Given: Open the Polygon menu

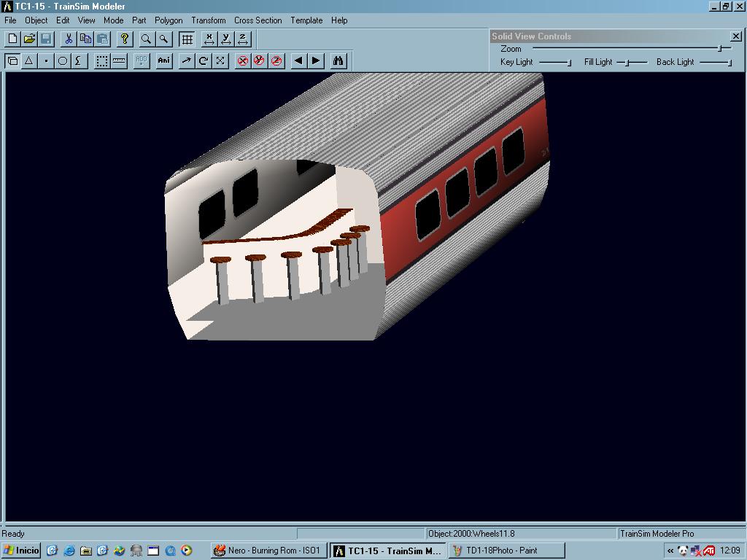Looking at the screenshot, I should tap(169, 20).
